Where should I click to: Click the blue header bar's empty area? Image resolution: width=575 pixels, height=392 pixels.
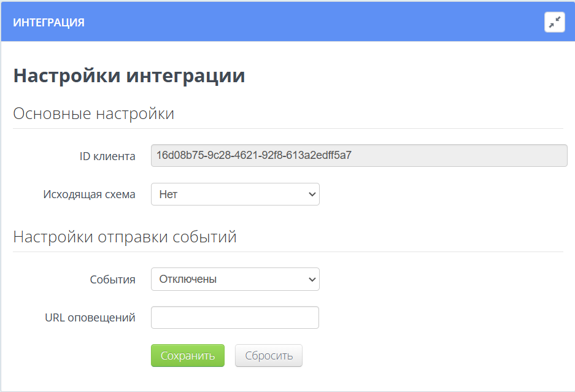[x=307, y=22]
